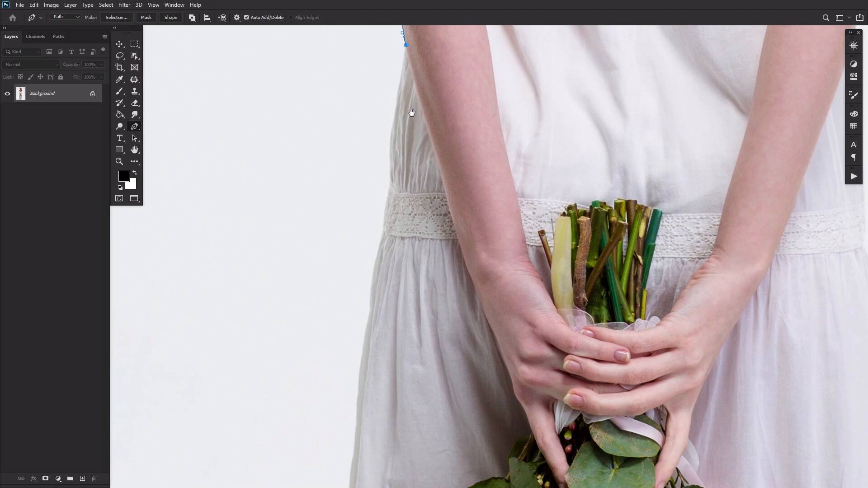Open the Select menu
The height and width of the screenshot is (488, 868).
point(105,5)
